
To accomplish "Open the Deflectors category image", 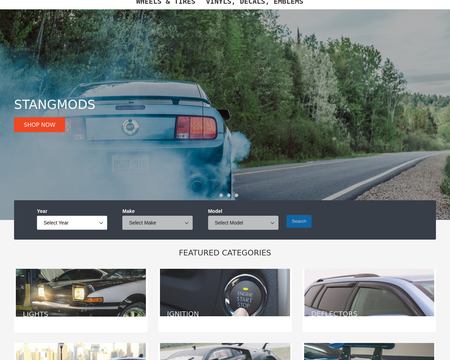I will tap(369, 293).
